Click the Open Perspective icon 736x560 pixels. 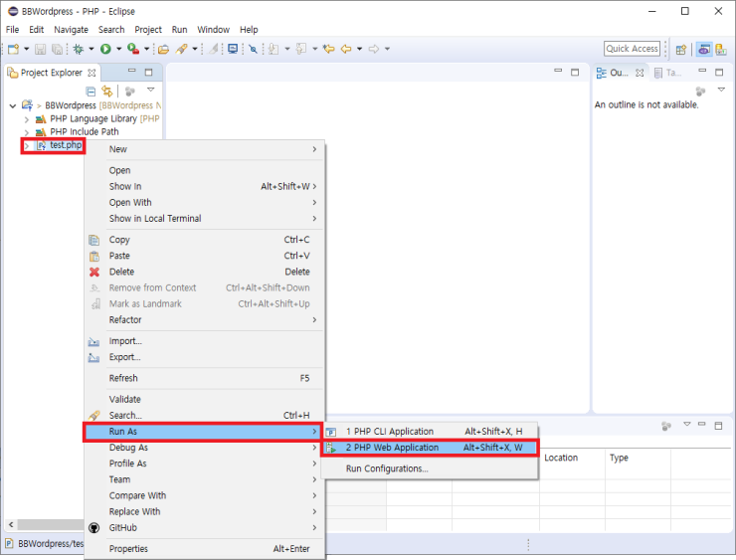(681, 49)
